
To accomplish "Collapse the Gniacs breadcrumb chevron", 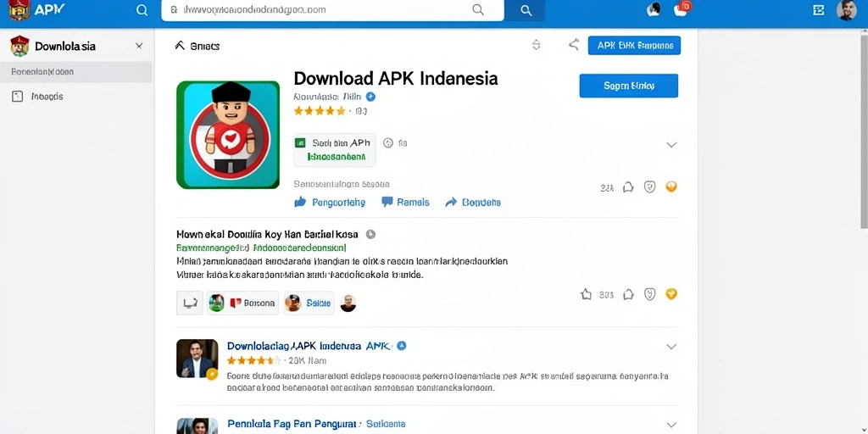I will [180, 46].
